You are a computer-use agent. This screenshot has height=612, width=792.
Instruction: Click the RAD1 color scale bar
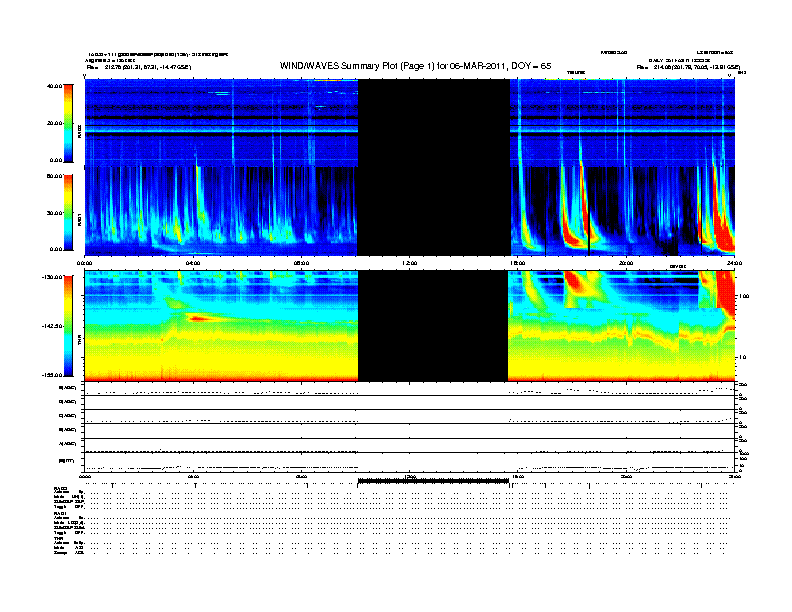coord(68,212)
